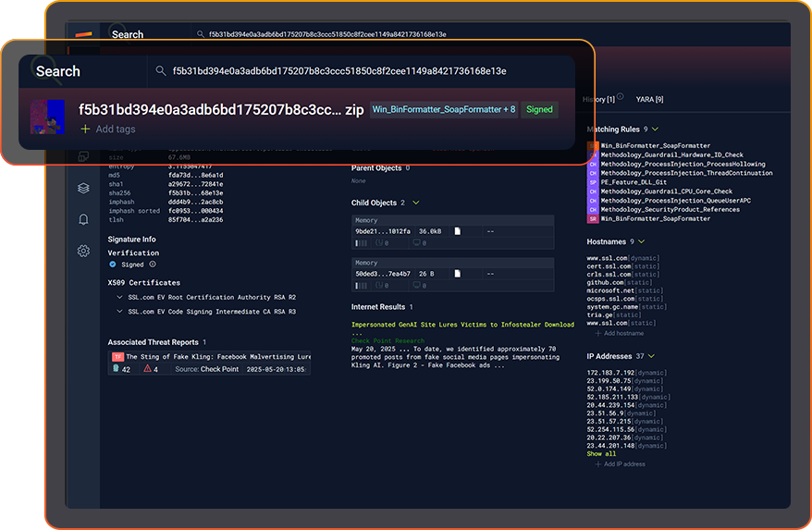Open the Check Point Research source link
Viewport: 812px width, 530px height.
pos(388,341)
